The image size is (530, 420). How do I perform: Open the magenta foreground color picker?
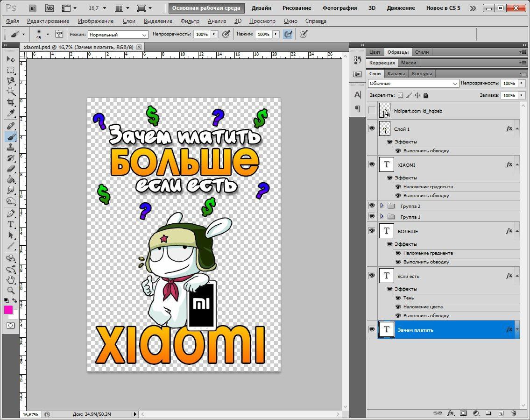pos(8,309)
